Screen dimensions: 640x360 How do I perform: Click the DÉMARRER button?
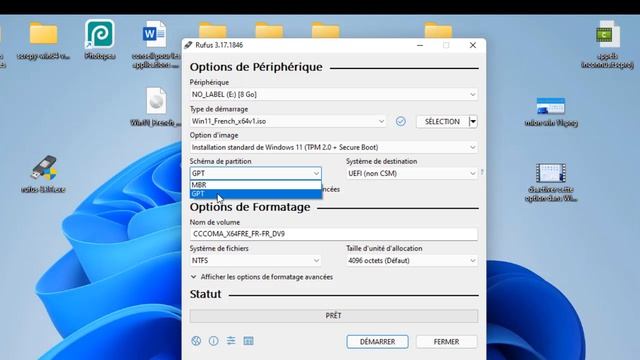click(x=378, y=342)
